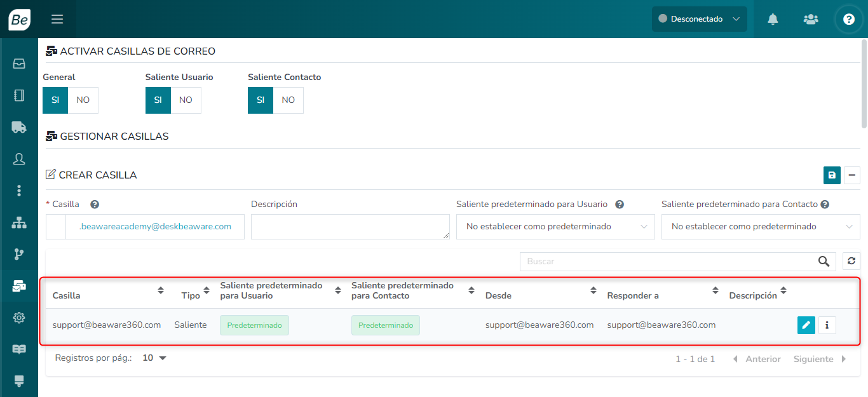This screenshot has width=868, height=397.
Task: Click Predeterminado badge under para Contacto
Action: pos(386,325)
